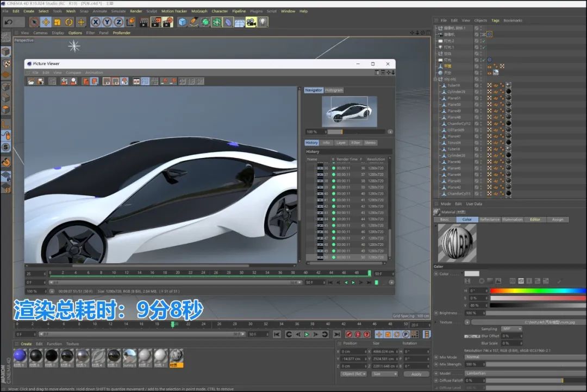Toggle the Z axis lock

[x=118, y=22]
